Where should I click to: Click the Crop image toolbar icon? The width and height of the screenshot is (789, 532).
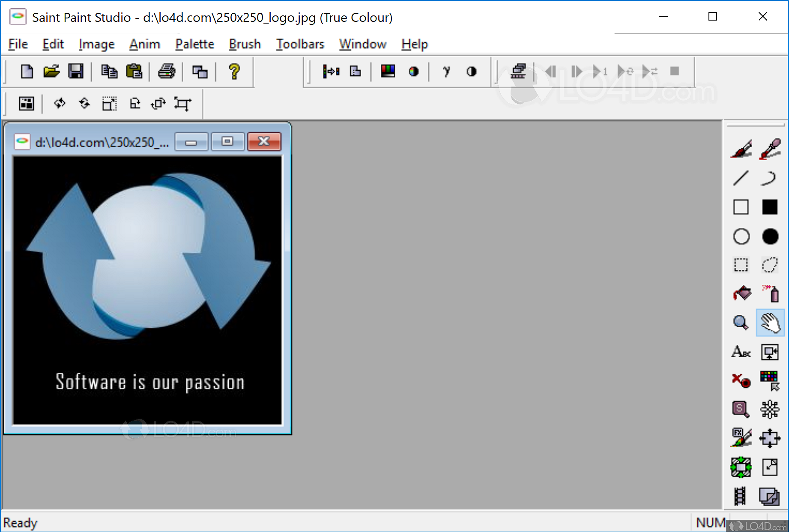click(x=183, y=104)
